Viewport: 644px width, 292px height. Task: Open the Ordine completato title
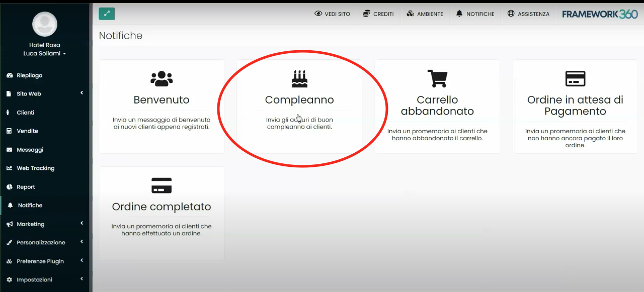tap(162, 207)
